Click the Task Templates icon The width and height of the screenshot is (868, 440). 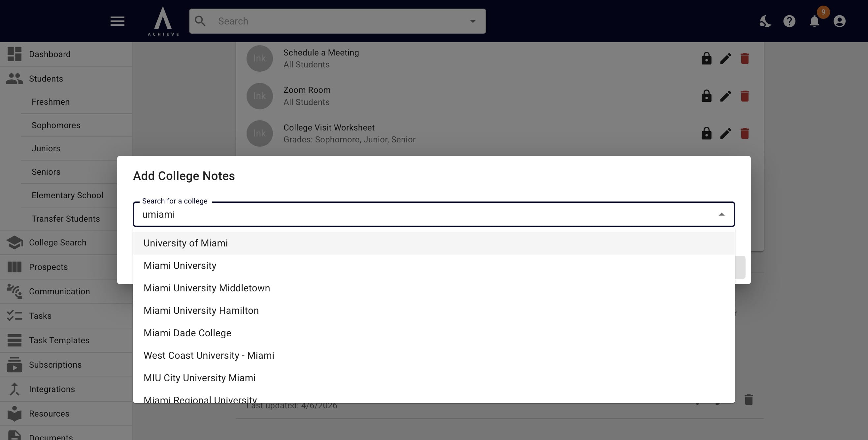tap(15, 340)
